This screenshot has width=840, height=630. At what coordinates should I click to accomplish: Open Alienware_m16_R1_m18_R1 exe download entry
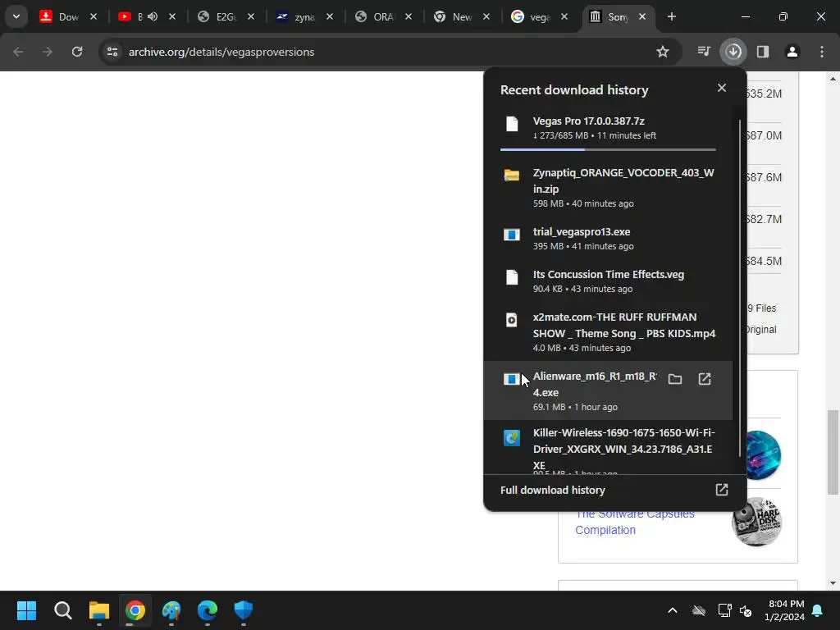pos(608,390)
